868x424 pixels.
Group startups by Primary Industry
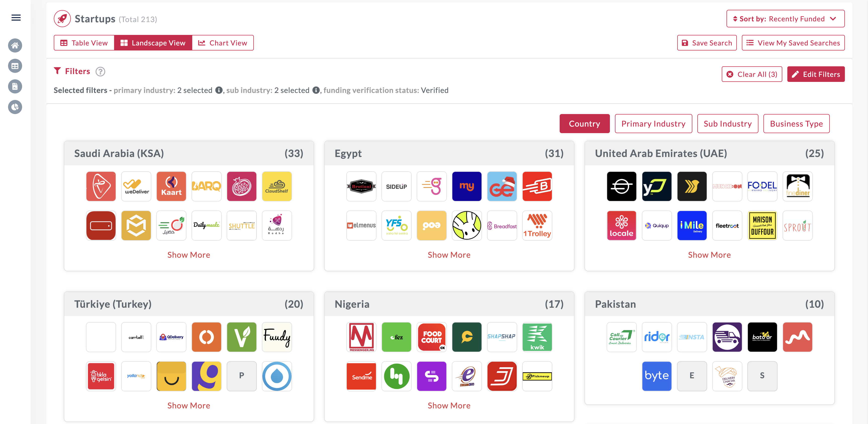(x=653, y=124)
